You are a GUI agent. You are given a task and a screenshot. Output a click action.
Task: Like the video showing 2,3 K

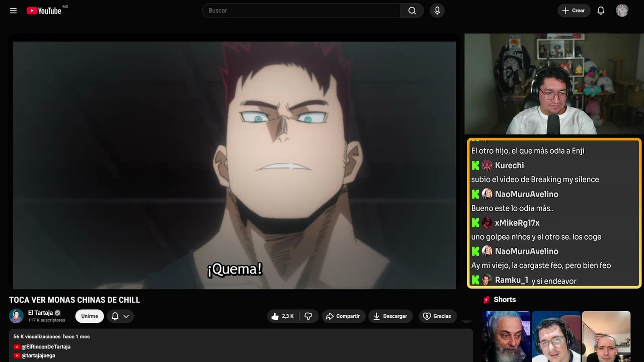(282, 316)
